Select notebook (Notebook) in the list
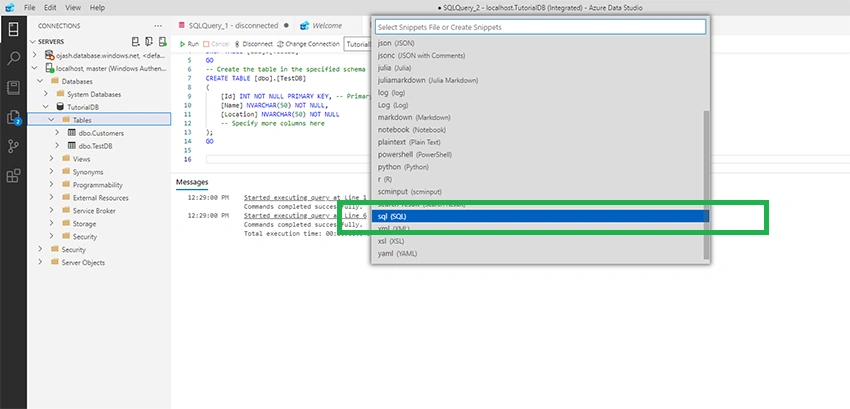The height and width of the screenshot is (409, 850). 537,130
